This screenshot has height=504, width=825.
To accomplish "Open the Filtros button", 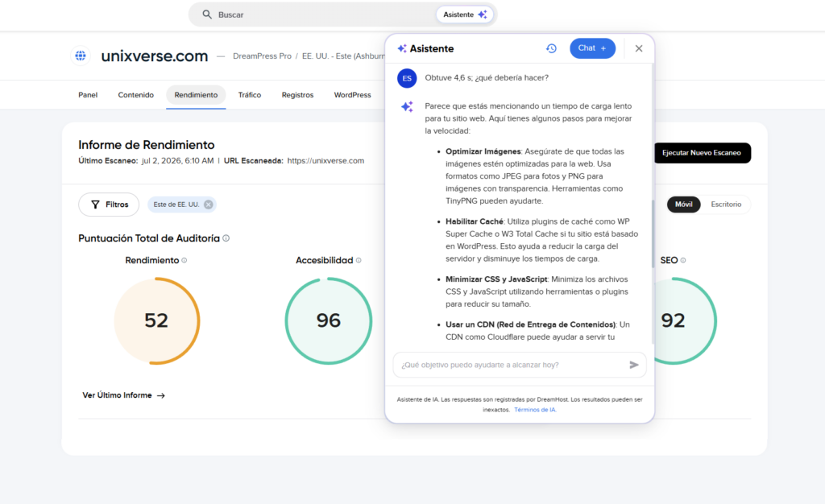I will (x=109, y=204).
